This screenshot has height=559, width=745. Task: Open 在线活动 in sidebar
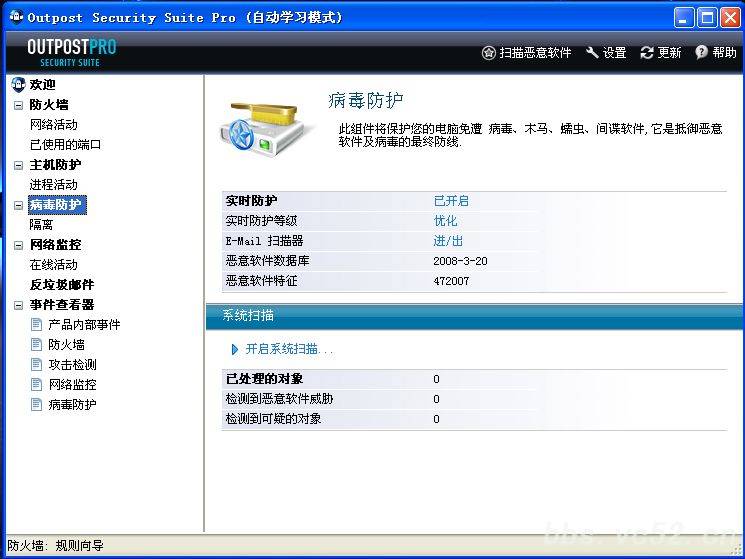54,265
